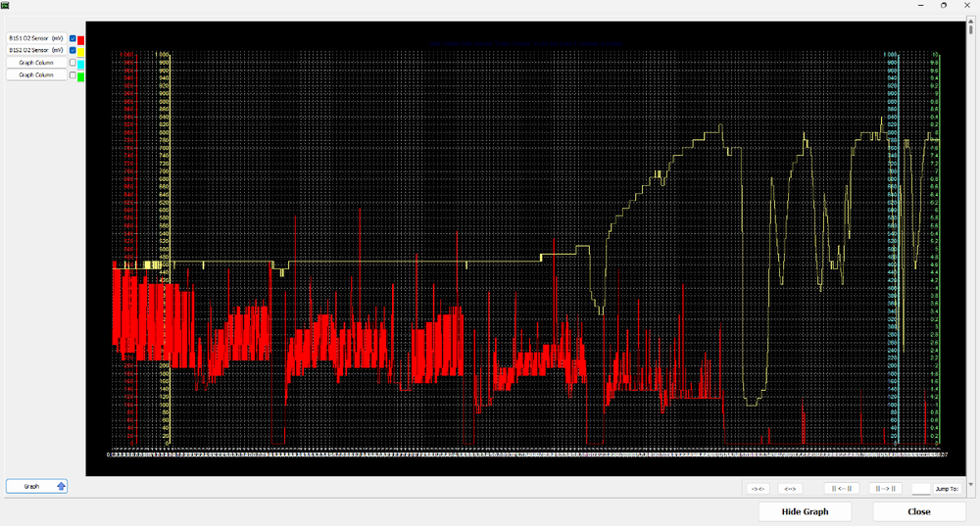Click the B1S1 O2 Sensor column button

[x=36, y=38]
